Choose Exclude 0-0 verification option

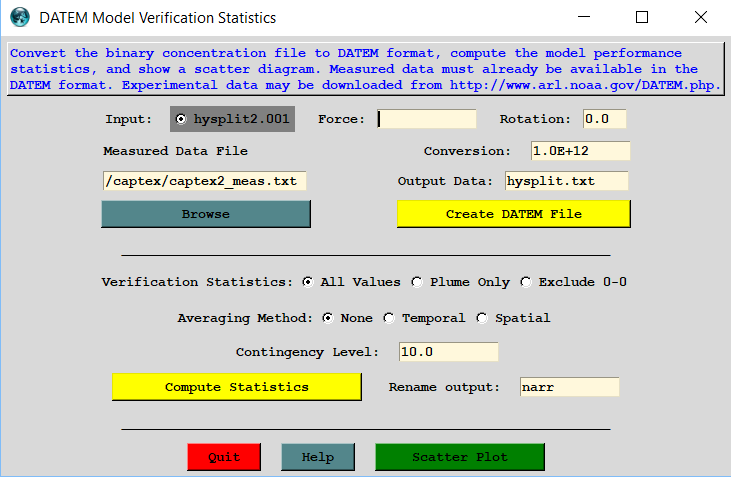point(573,282)
